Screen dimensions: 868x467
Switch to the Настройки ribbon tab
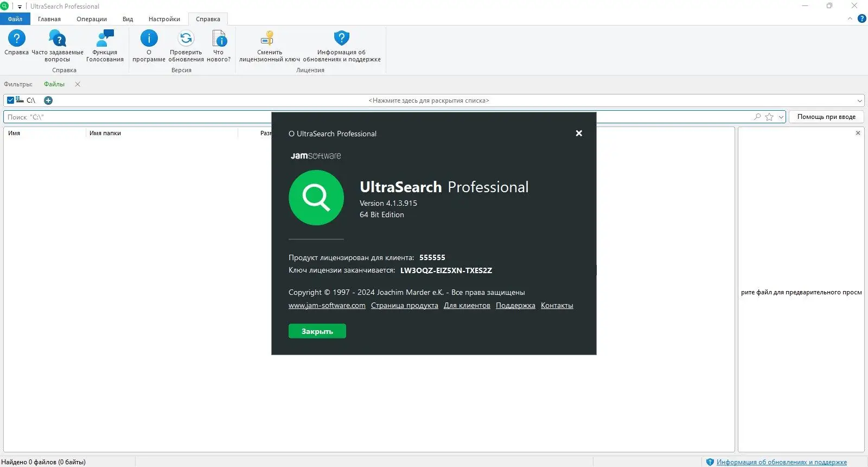pyautogui.click(x=164, y=19)
